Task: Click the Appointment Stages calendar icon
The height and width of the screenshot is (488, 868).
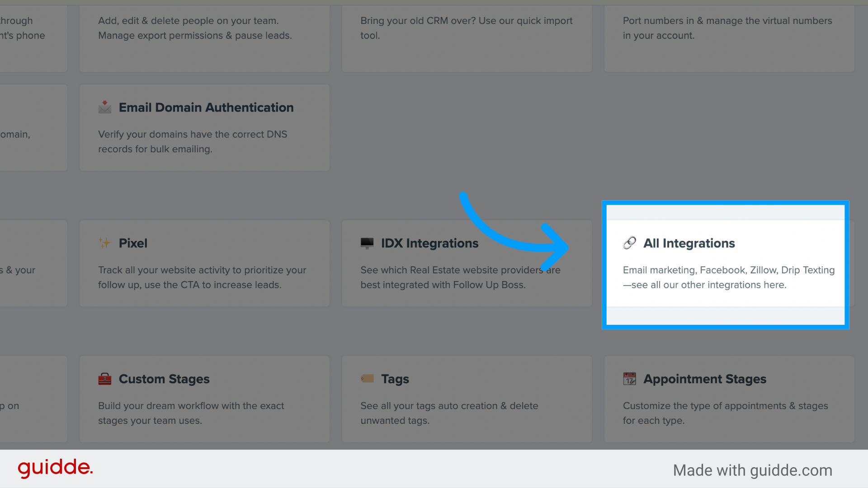Action: click(x=629, y=379)
